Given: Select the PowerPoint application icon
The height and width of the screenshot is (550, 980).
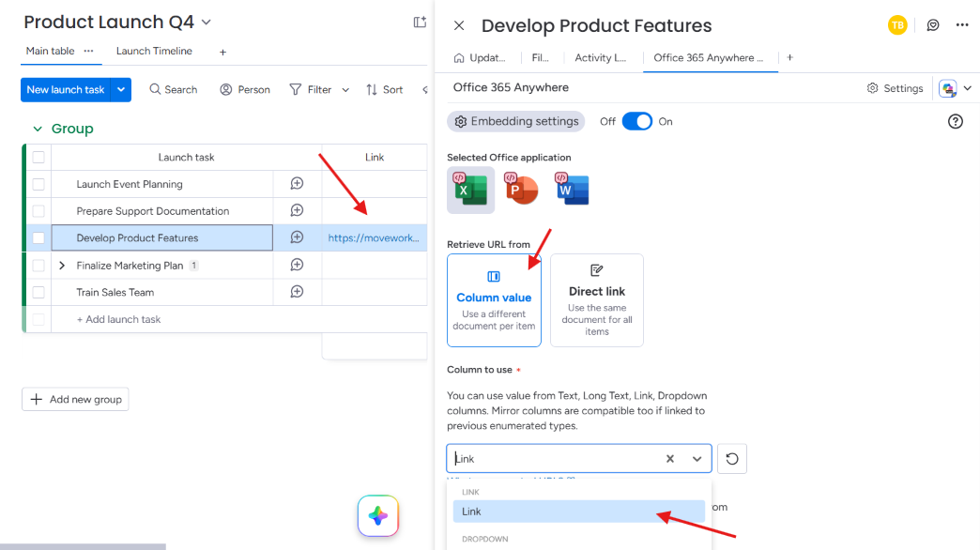Looking at the screenshot, I should tap(521, 189).
